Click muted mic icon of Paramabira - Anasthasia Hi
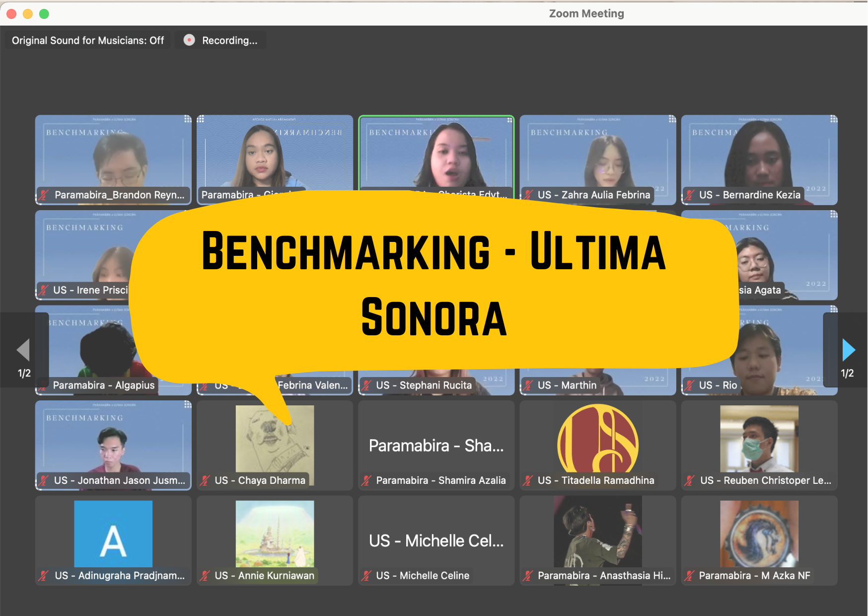The width and height of the screenshot is (868, 616). pos(528,576)
